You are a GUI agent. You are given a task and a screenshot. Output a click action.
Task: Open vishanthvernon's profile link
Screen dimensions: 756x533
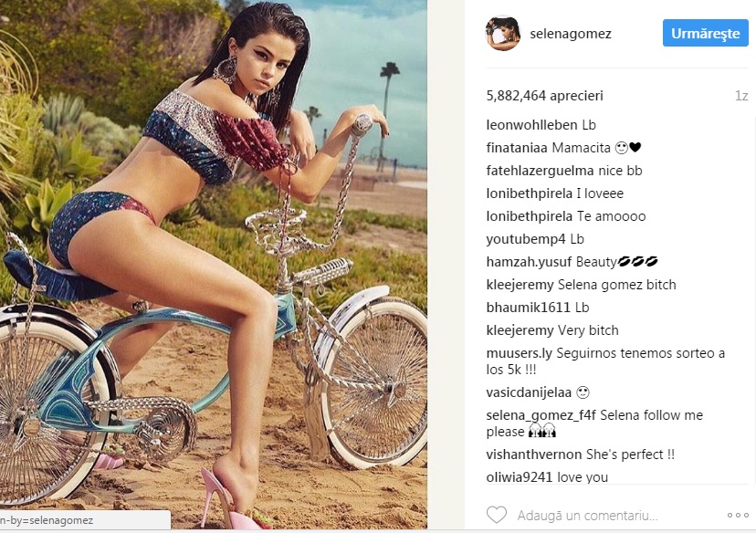pos(534,455)
